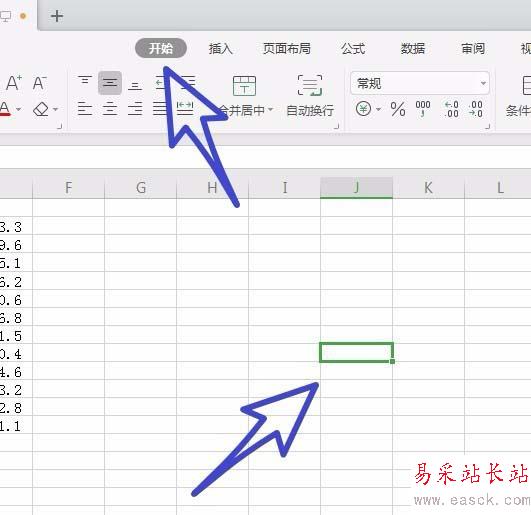Image resolution: width=531 pixels, height=515 pixels.
Task: Apply distributed alignment
Action: click(x=185, y=109)
